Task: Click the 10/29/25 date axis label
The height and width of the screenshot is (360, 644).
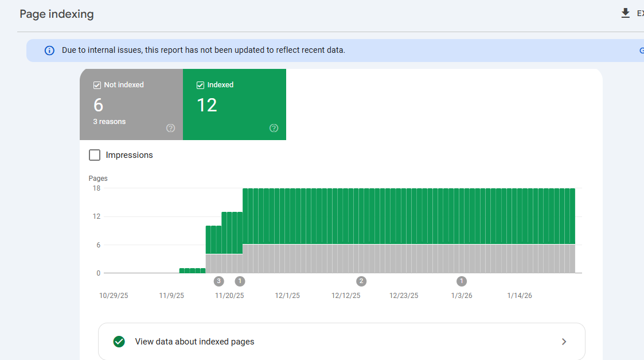Action: click(x=114, y=296)
